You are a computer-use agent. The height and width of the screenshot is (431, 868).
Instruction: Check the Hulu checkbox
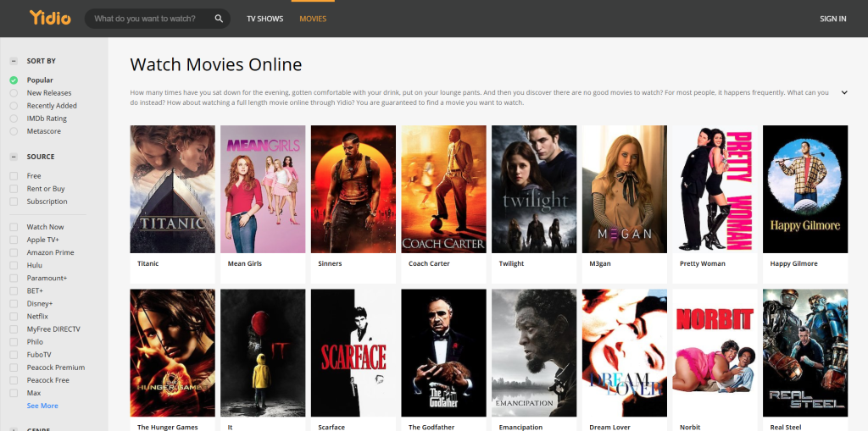point(14,265)
